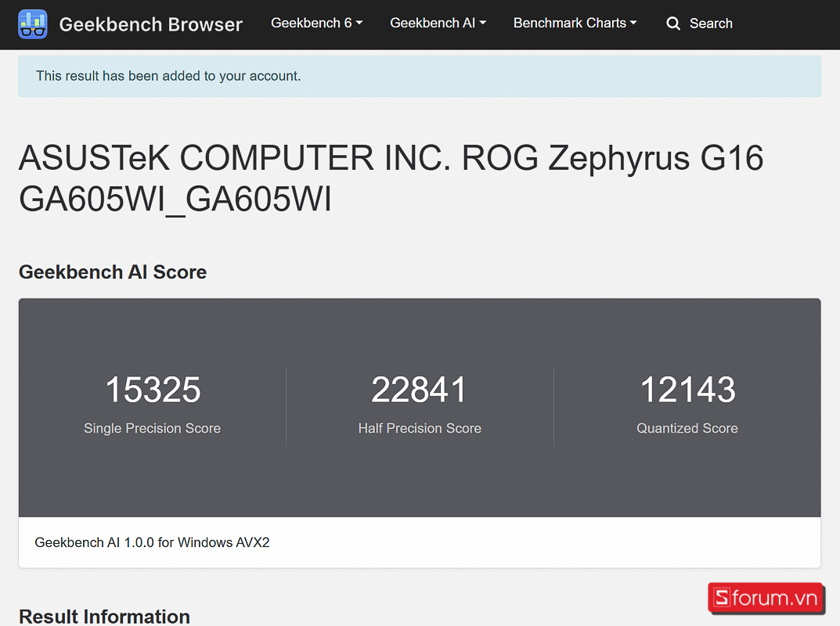This screenshot has width=840, height=626.
Task: Click the ASUSTeK ROG Zephyrus G16 page title
Action: click(x=391, y=178)
